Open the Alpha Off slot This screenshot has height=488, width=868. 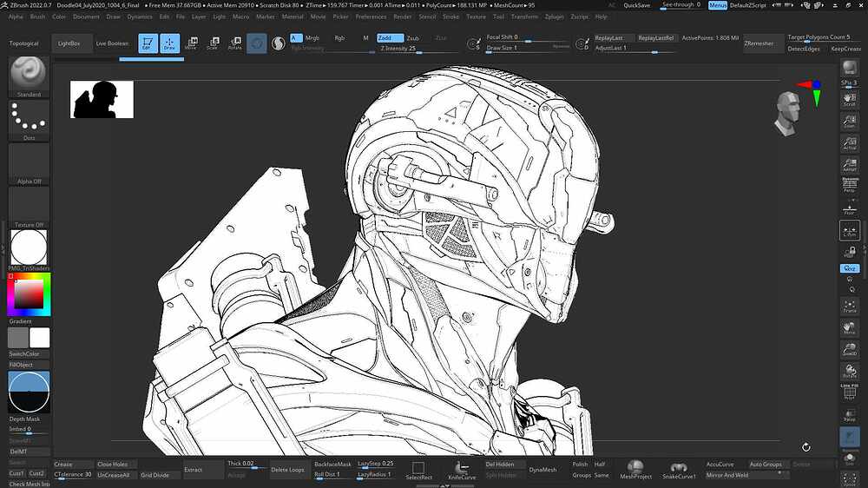pos(29,164)
